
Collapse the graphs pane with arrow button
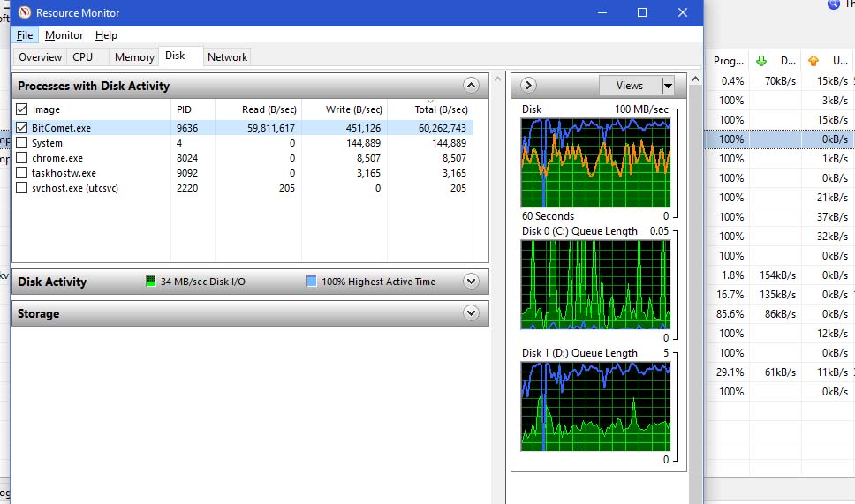tap(529, 86)
